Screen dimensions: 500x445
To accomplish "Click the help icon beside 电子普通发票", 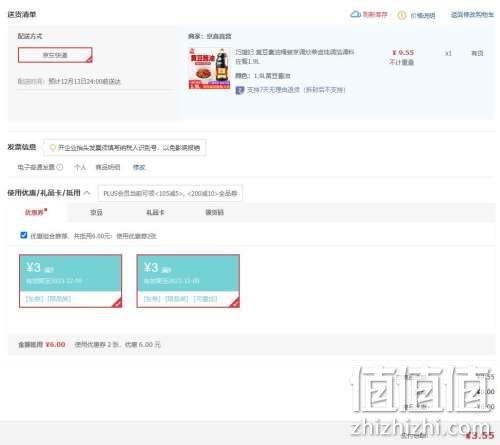I will [60, 167].
